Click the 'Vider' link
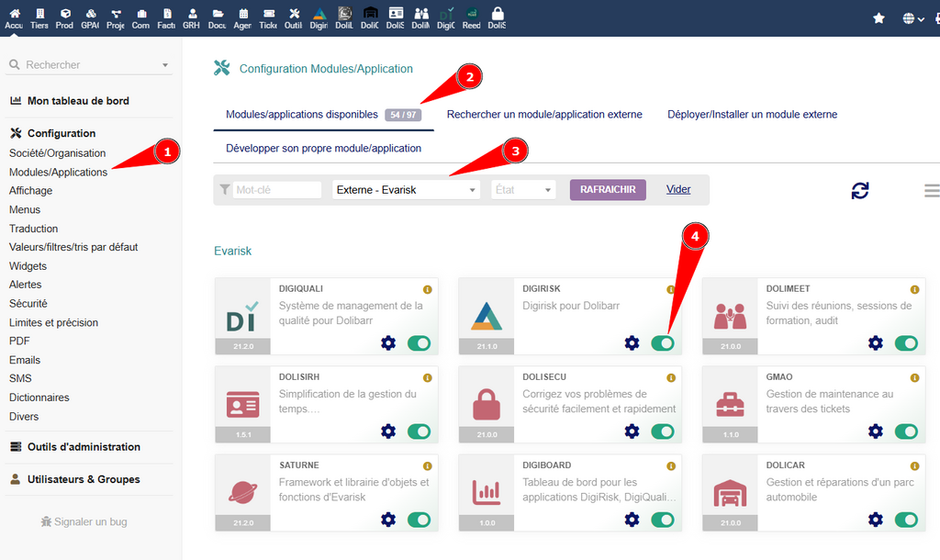The image size is (940, 560). pyautogui.click(x=677, y=189)
